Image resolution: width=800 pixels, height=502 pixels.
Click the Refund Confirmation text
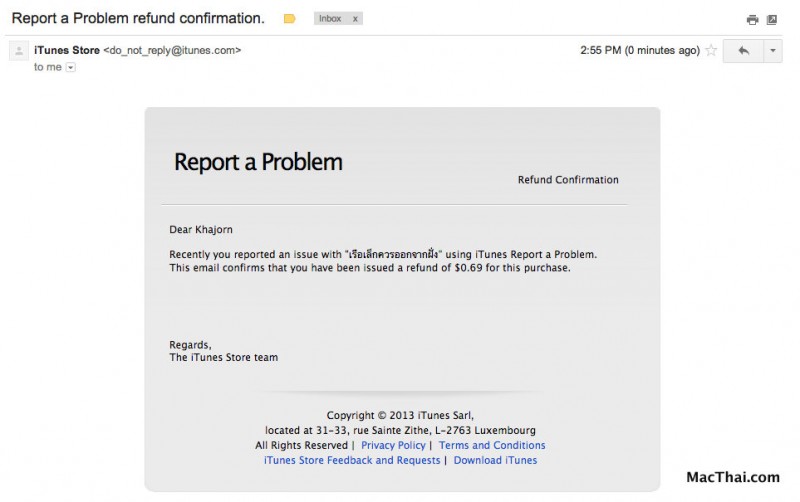(568, 180)
